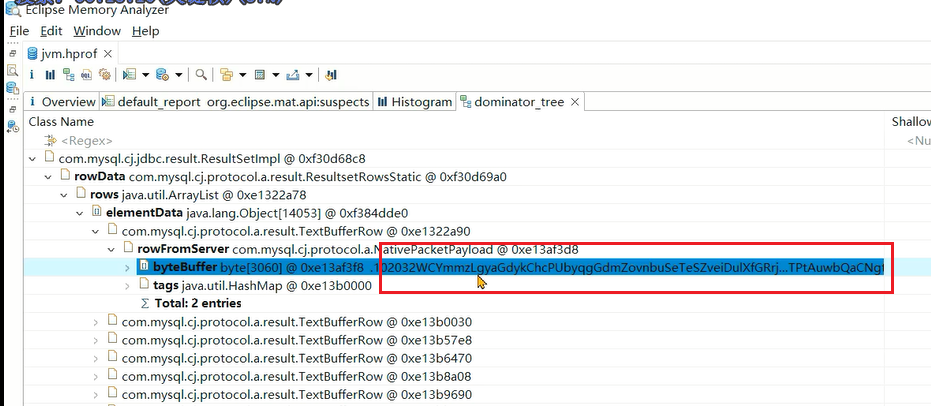The width and height of the screenshot is (931, 406).
Task: Open thread overview gear icon
Action: (x=104, y=75)
